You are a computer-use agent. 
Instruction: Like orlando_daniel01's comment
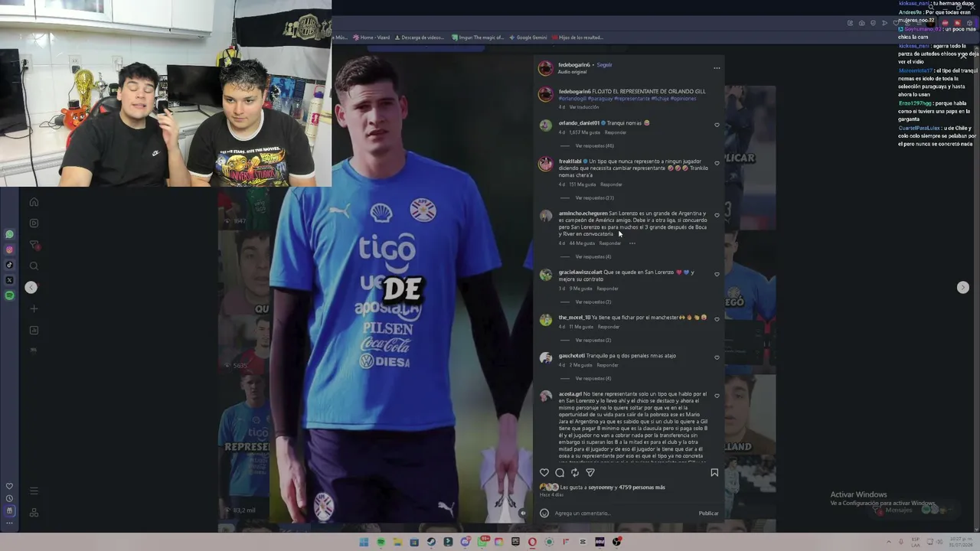pos(717,125)
